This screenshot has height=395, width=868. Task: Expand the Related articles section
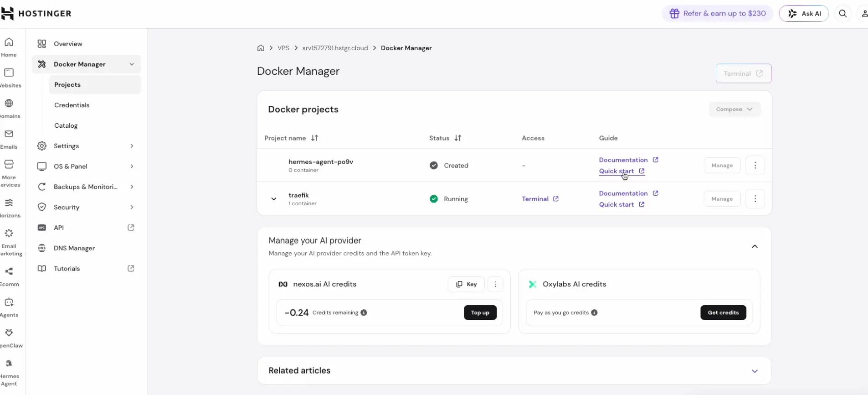755,371
